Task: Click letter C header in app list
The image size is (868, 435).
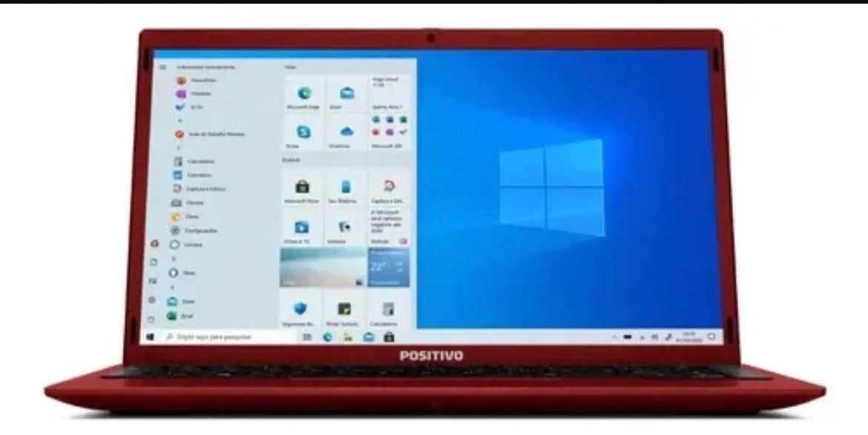Action: pyautogui.click(x=178, y=148)
